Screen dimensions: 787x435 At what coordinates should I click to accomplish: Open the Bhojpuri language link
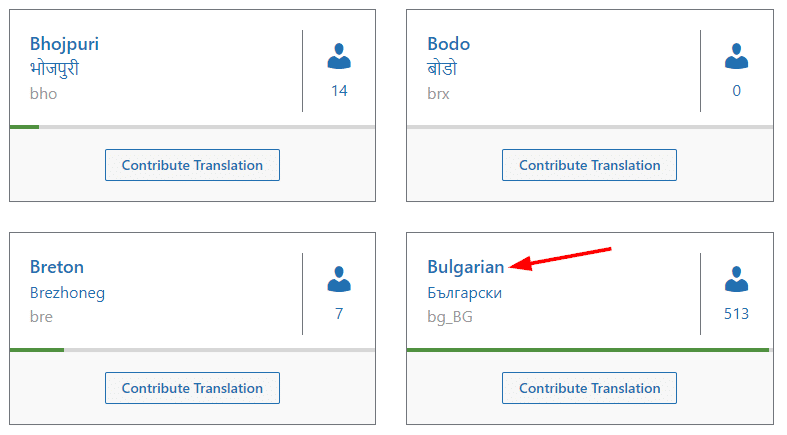[64, 44]
